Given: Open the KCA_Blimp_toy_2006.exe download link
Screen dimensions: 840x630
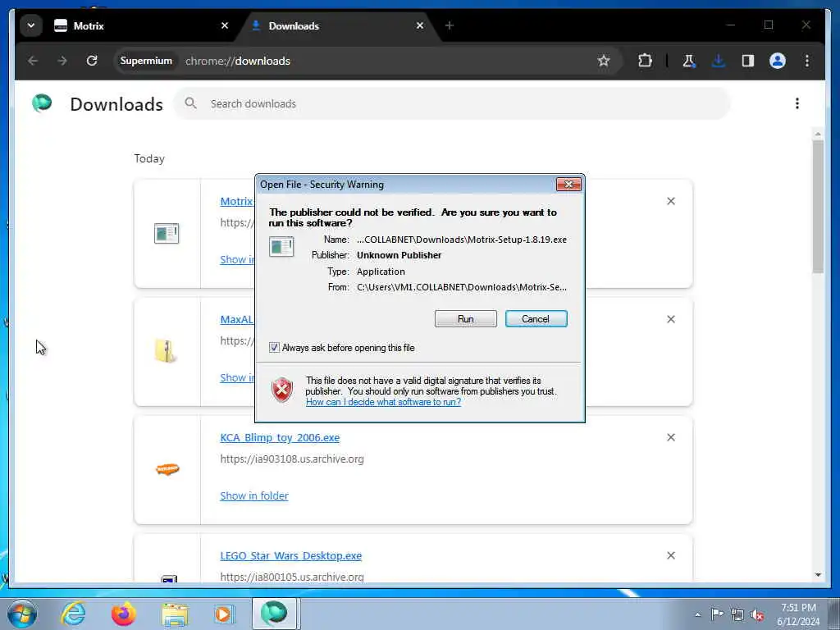Looking at the screenshot, I should click(280, 437).
